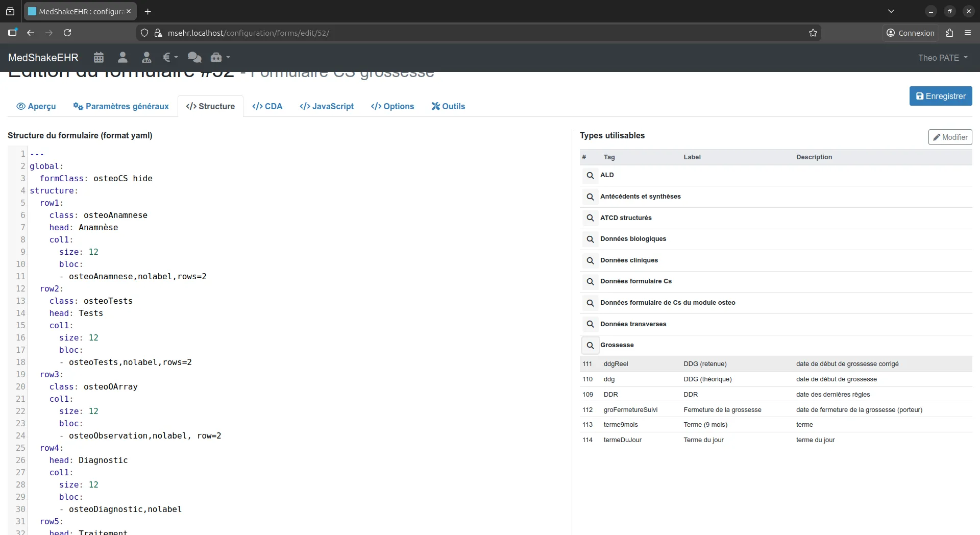Open the browser tab list chevron
980x535 pixels.
point(892,11)
